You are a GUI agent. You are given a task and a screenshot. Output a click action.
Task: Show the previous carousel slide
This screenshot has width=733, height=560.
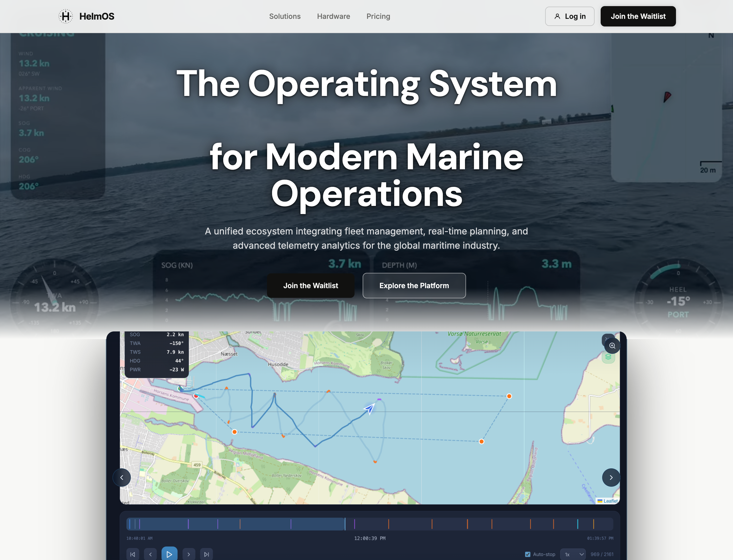[x=122, y=477]
